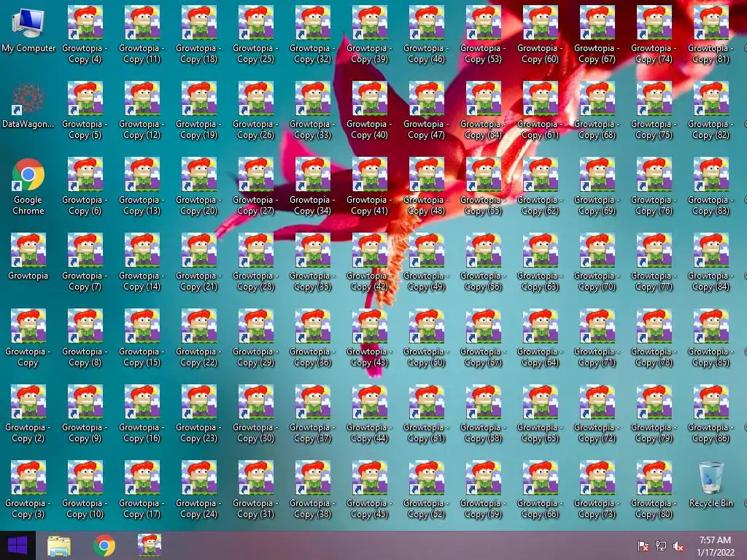
Task: Open the Windows Start menu
Action: pyautogui.click(x=18, y=545)
